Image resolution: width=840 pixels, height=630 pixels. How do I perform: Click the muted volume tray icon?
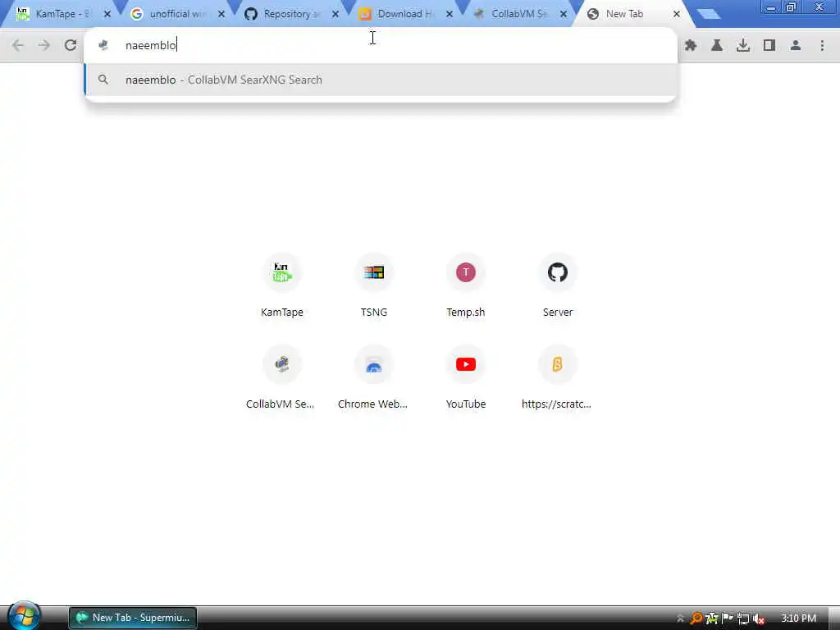tap(759, 619)
